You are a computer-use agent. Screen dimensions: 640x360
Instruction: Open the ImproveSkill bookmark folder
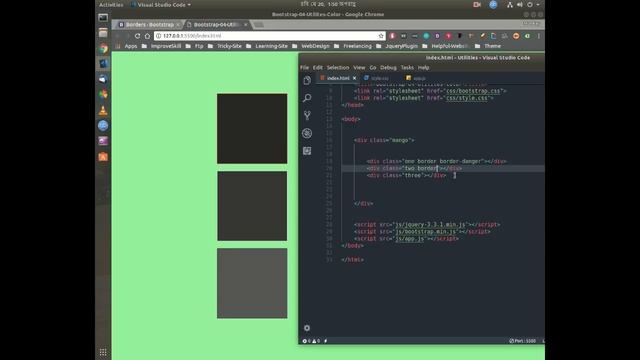tap(162, 46)
